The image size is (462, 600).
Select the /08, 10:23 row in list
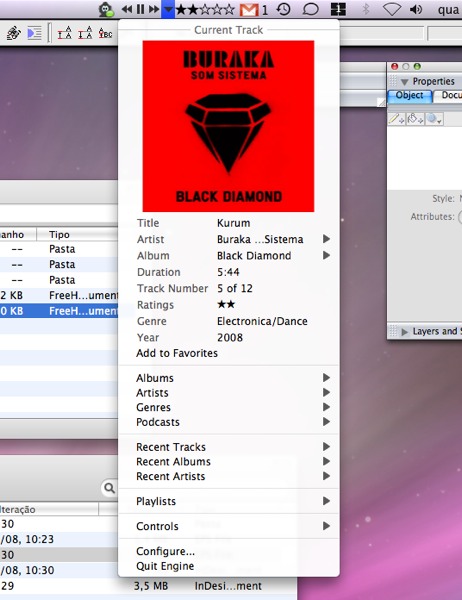pyautogui.click(x=59, y=539)
